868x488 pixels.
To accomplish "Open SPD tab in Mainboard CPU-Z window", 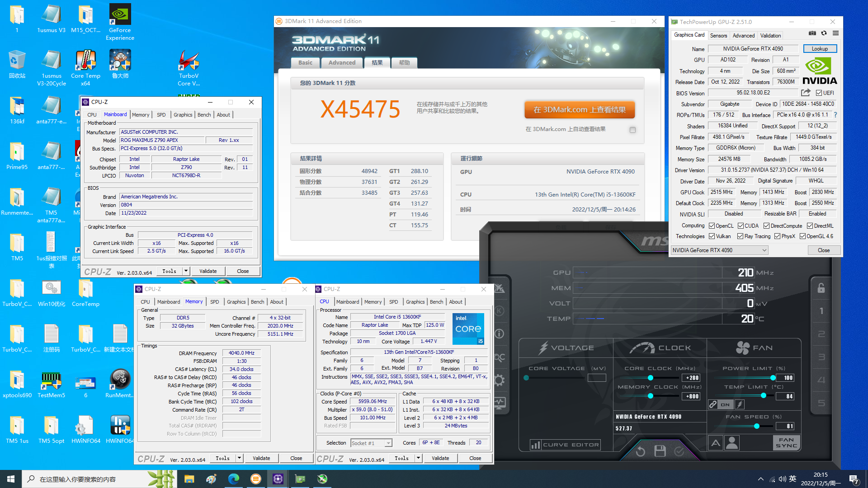I will coord(161,115).
